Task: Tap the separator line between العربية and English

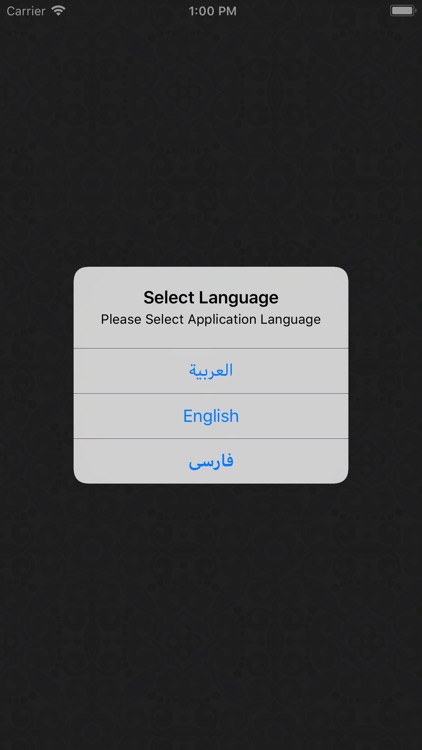Action: click(211, 394)
